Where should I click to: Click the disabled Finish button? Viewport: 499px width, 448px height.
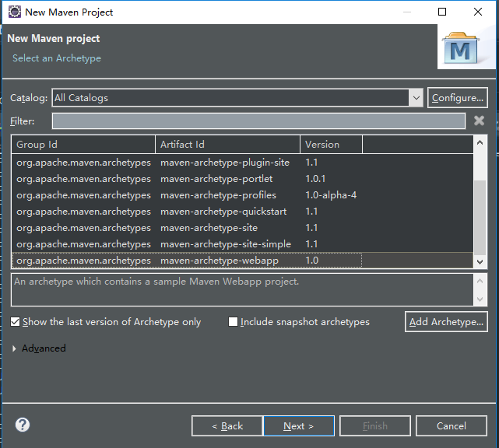click(375, 425)
